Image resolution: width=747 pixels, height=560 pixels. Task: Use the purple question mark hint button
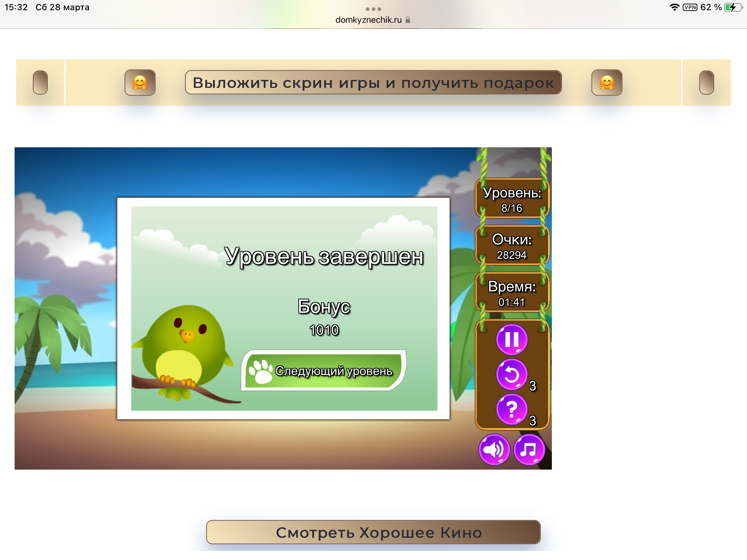pyautogui.click(x=511, y=409)
